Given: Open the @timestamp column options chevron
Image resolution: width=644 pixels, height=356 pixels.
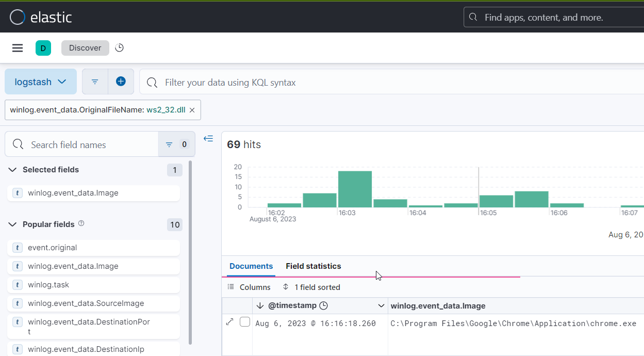Looking at the screenshot, I should click(381, 305).
